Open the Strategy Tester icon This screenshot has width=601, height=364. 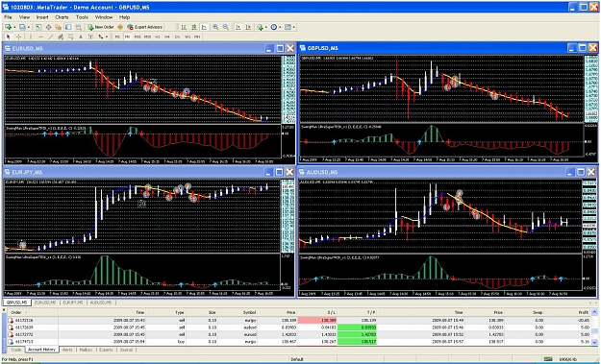[x=78, y=27]
